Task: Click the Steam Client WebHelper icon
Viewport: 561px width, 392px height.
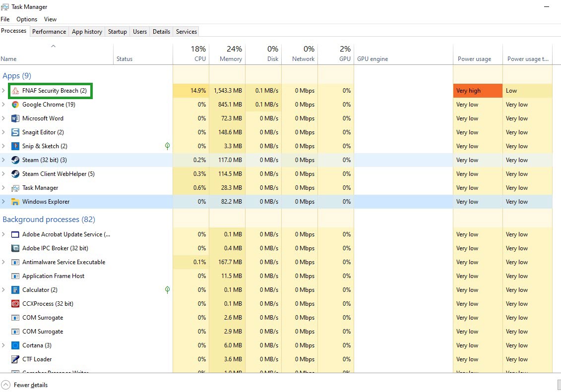Action: click(15, 174)
